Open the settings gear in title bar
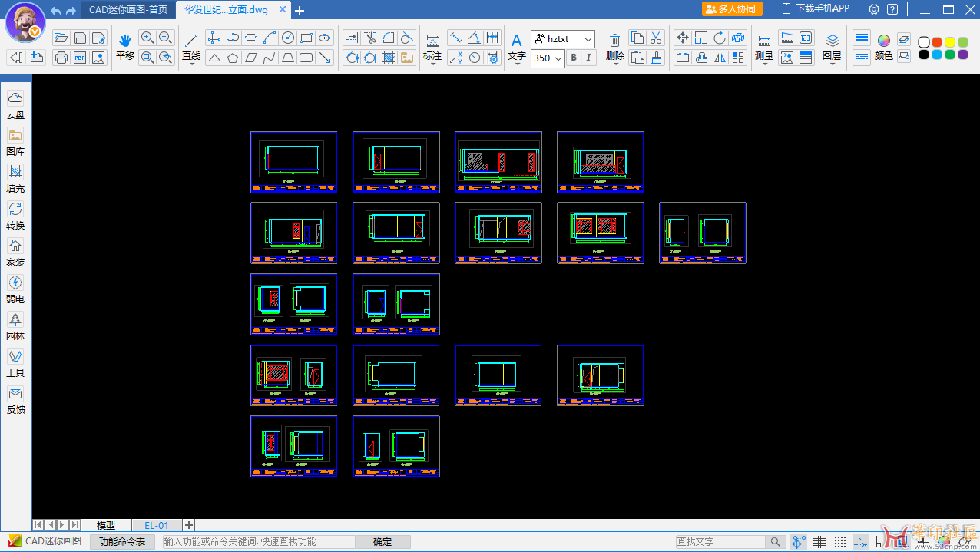This screenshot has height=552, width=980. click(874, 9)
